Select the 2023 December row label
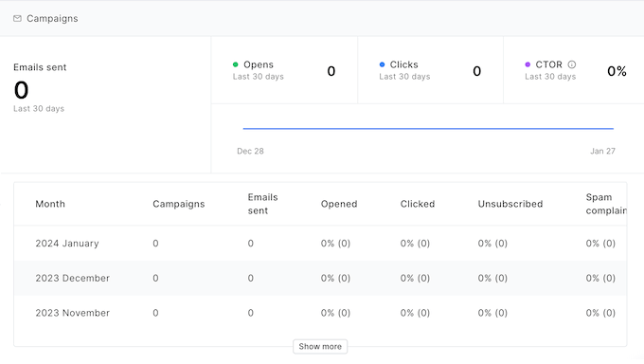This screenshot has width=644, height=364. click(x=72, y=278)
